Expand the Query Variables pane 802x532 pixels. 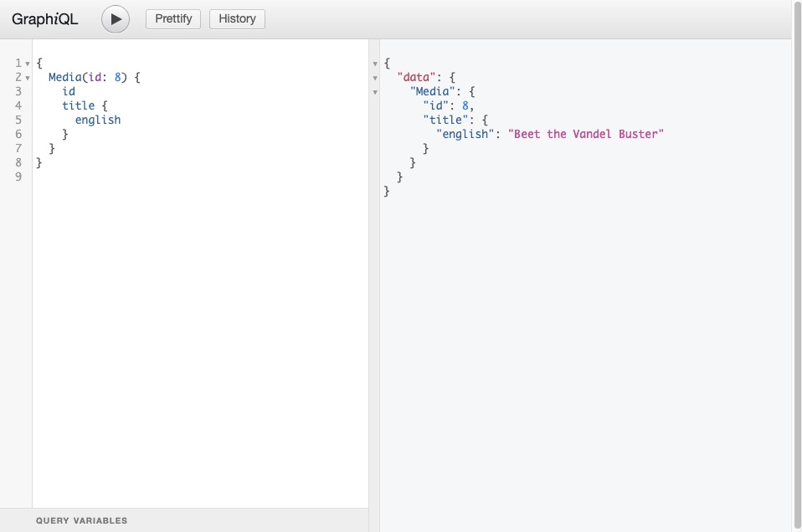click(184, 520)
